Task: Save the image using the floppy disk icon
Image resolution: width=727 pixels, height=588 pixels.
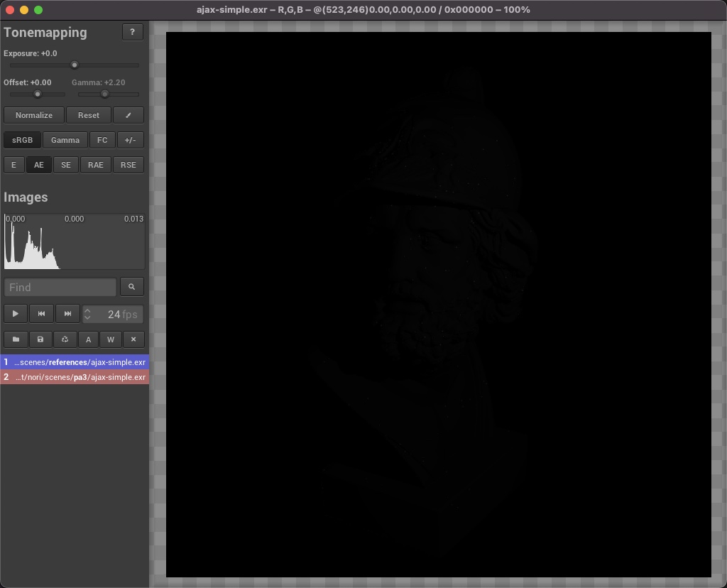Action: point(40,339)
